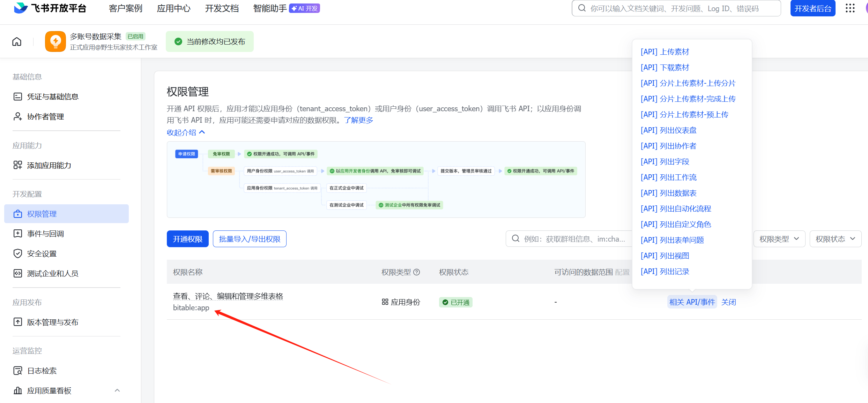The width and height of the screenshot is (868, 403).
Task: Open 开发文档 in top navigation
Action: [x=222, y=8]
